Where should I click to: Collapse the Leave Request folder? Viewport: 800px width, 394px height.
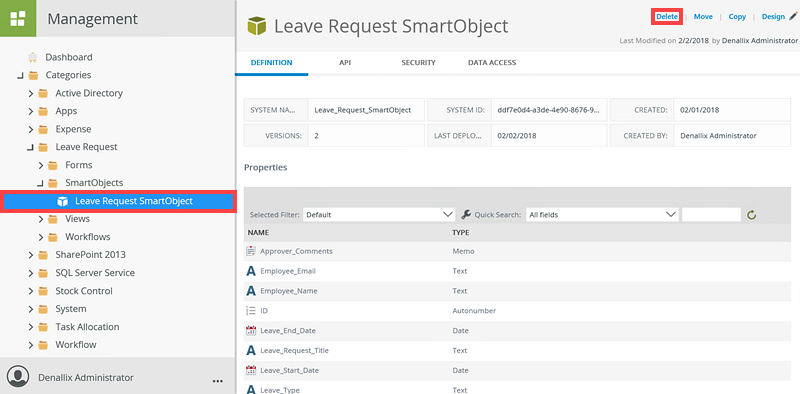[31, 147]
